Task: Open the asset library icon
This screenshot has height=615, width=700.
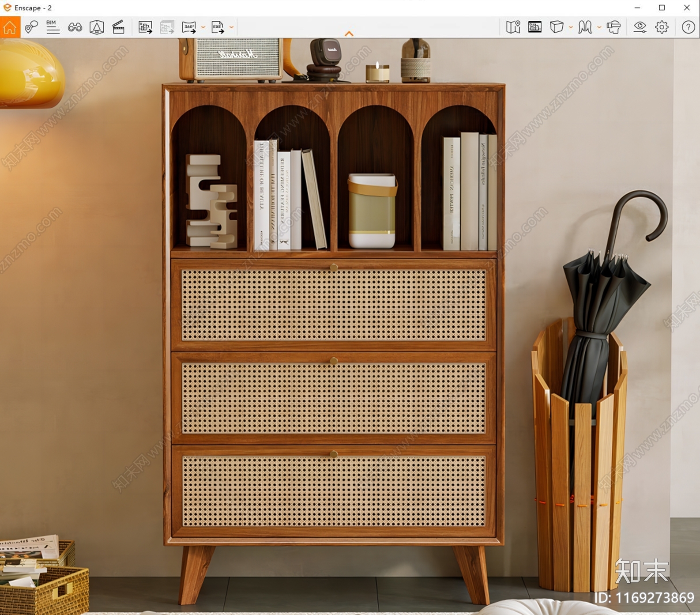Action: tap(535, 27)
